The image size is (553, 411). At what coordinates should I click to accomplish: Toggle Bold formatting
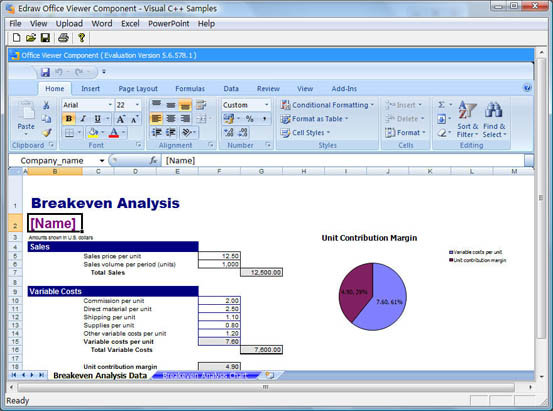(x=69, y=119)
